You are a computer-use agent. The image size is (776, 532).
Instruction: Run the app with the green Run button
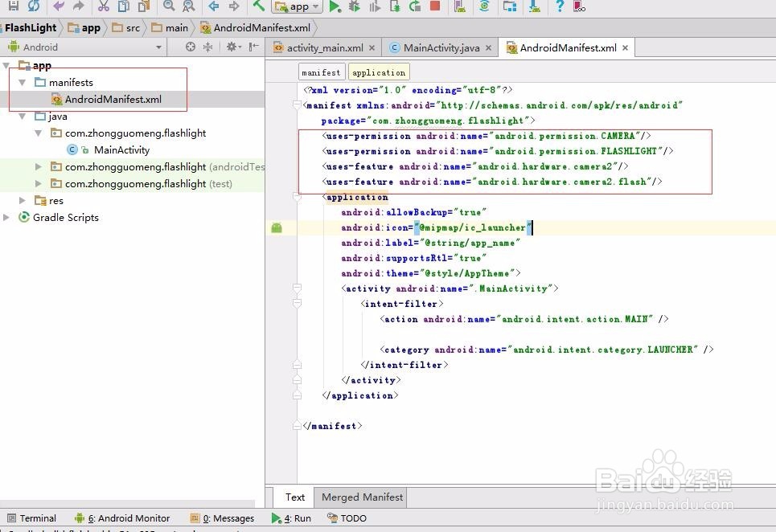(335, 7)
